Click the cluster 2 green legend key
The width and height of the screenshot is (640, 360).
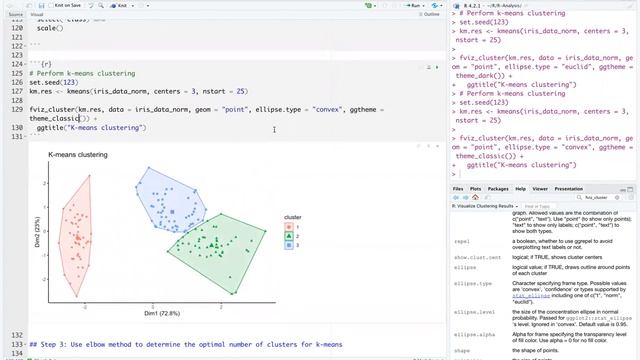click(x=289, y=236)
